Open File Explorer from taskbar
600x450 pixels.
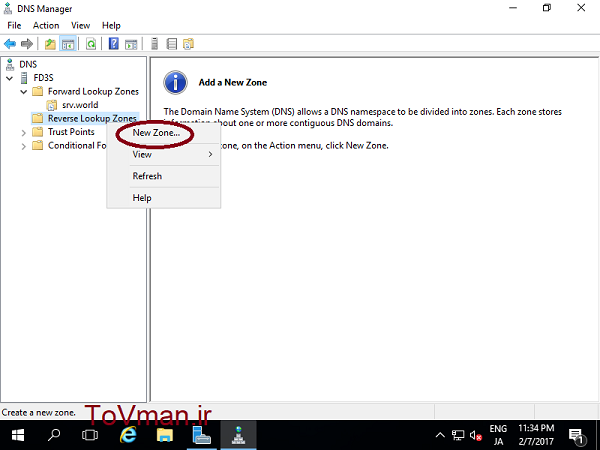pos(165,435)
